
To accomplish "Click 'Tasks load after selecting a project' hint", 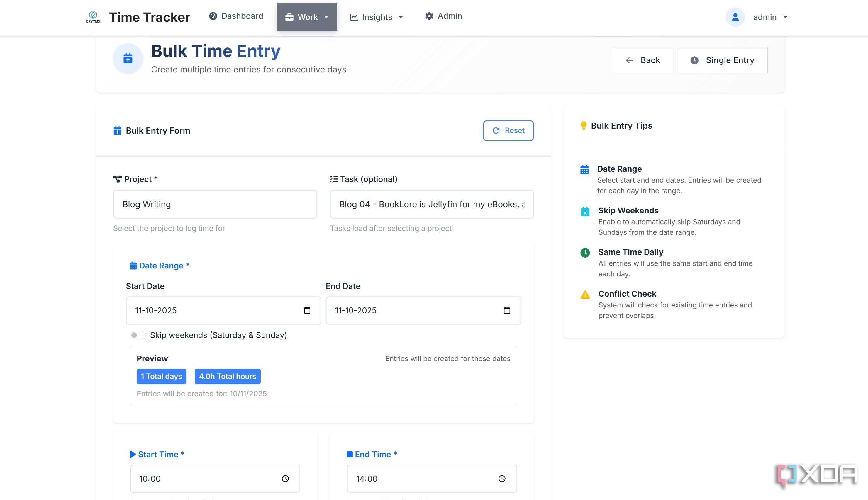I will [391, 228].
